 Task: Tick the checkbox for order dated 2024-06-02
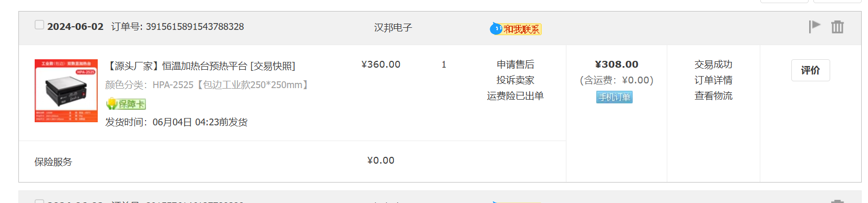click(x=39, y=25)
